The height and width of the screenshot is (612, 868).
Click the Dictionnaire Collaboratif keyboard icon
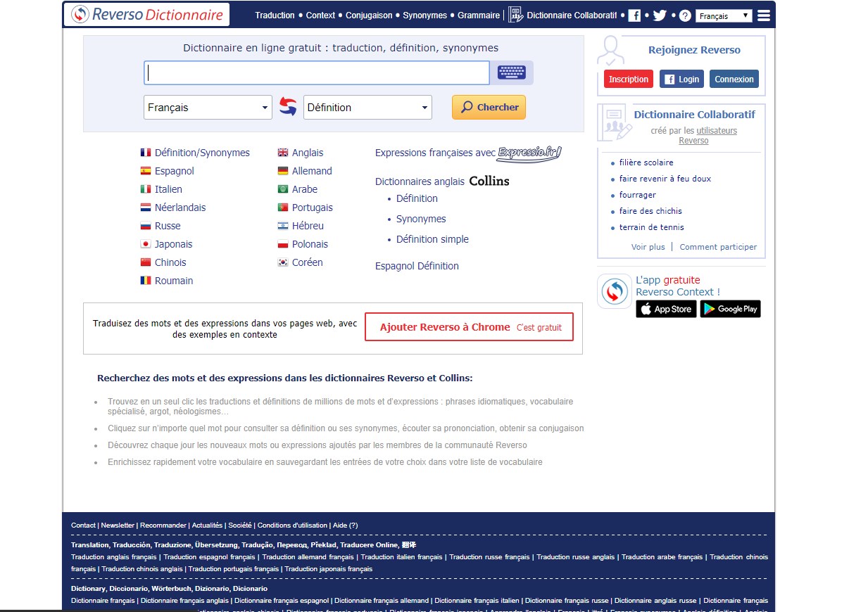pyautogui.click(x=517, y=13)
